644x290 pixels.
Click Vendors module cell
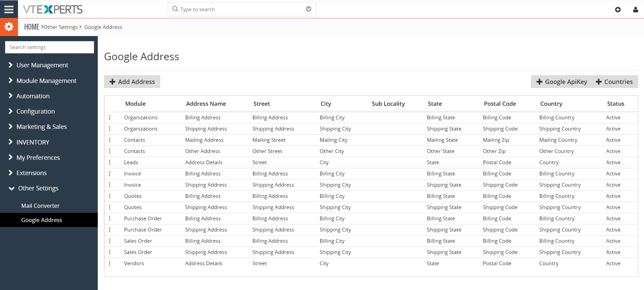(x=134, y=263)
